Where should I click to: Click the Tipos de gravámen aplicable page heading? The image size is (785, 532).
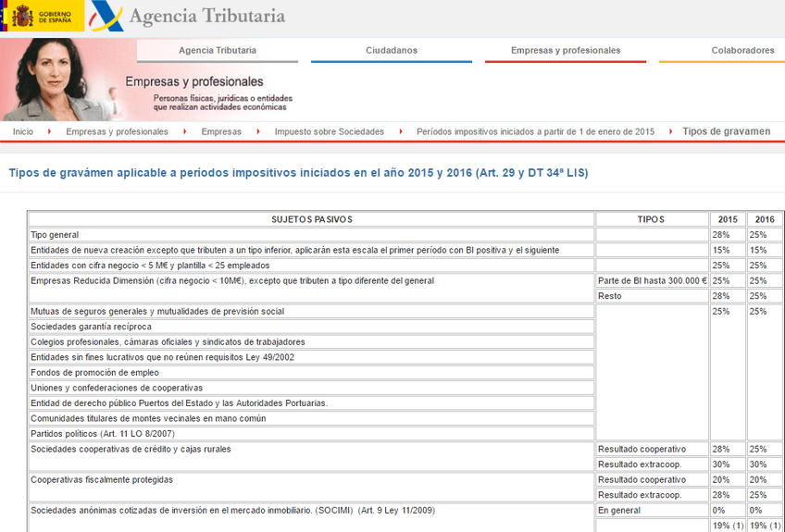click(x=298, y=173)
